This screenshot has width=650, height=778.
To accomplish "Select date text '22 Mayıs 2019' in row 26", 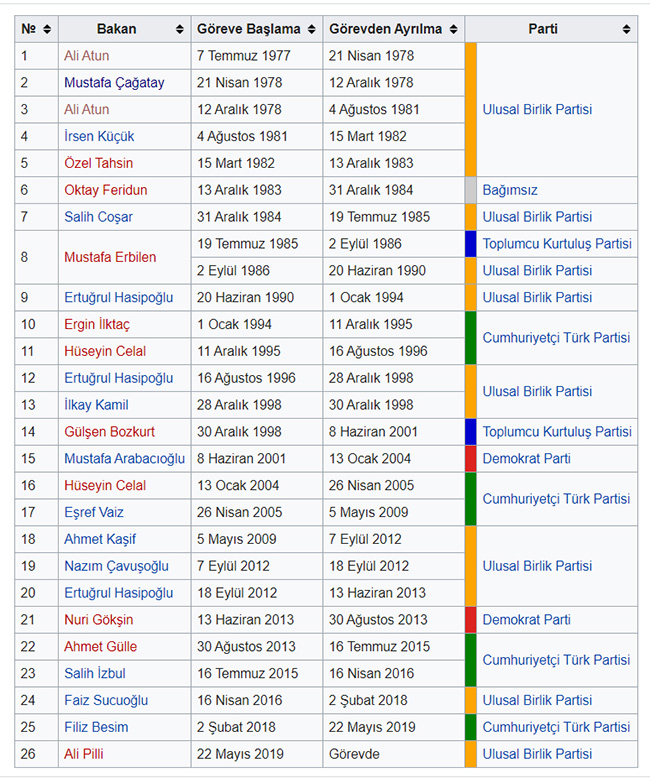I will point(240,754).
